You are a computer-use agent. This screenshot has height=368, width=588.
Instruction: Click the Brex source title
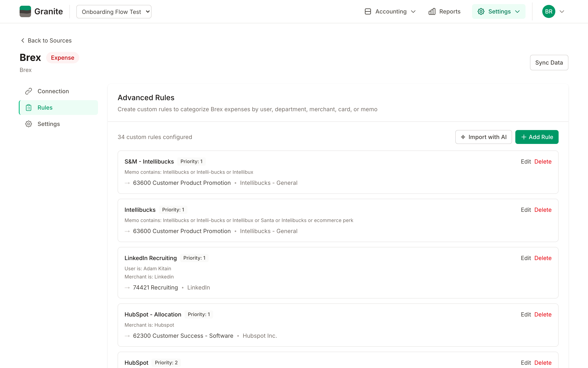30,58
